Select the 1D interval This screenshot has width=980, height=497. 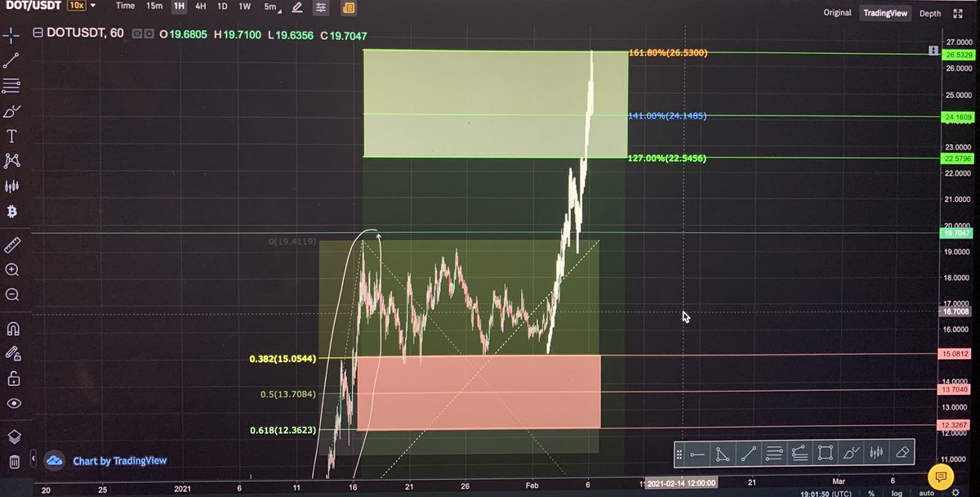tap(221, 7)
